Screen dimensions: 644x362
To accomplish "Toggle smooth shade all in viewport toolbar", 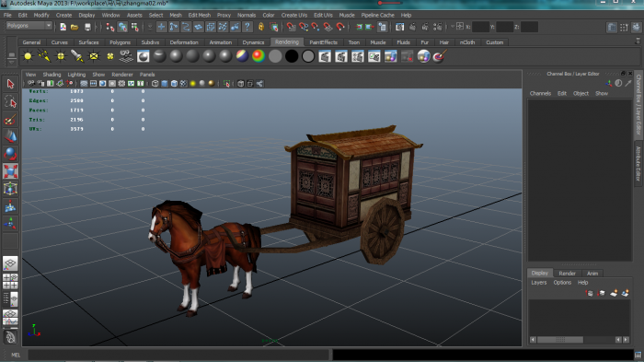I will click(165, 84).
